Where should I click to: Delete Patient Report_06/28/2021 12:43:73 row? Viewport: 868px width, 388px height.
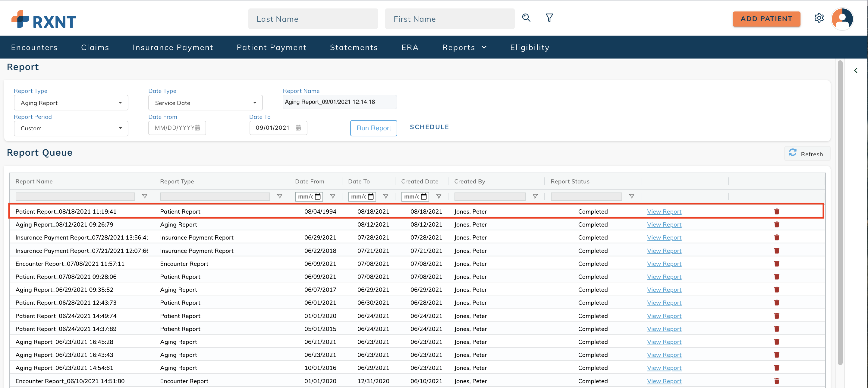coord(777,303)
